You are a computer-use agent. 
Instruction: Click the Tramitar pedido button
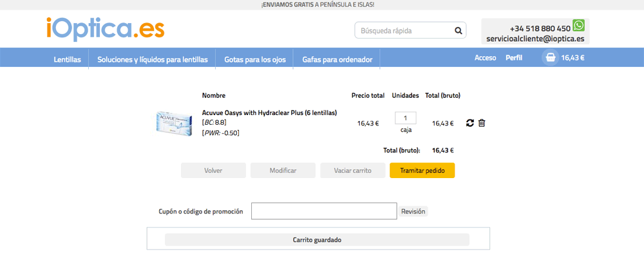click(422, 170)
